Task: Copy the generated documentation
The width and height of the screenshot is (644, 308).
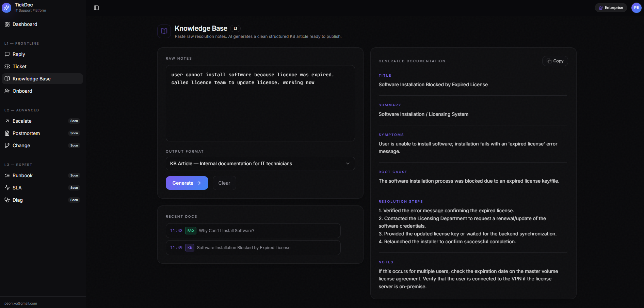Action: (x=555, y=61)
